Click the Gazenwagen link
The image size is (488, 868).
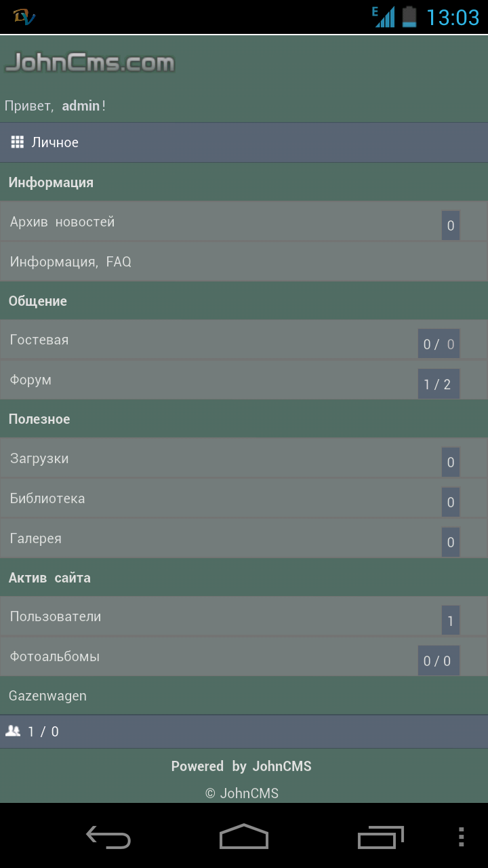click(x=47, y=696)
